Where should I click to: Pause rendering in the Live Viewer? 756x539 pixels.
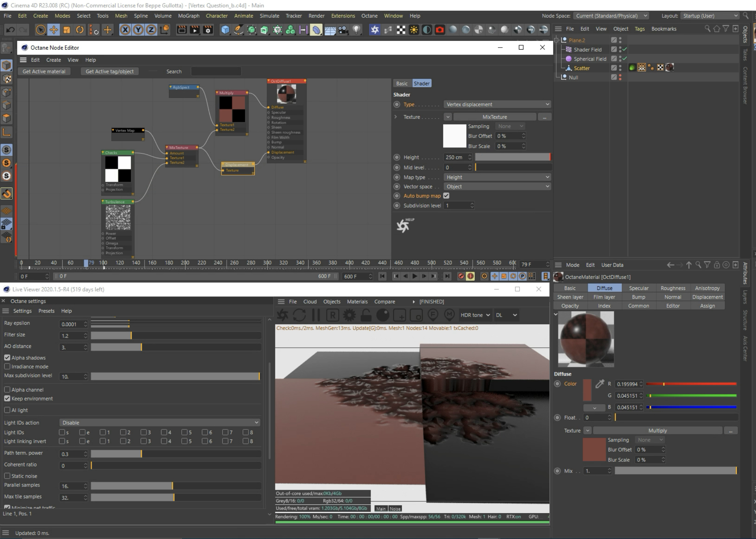[x=316, y=315]
